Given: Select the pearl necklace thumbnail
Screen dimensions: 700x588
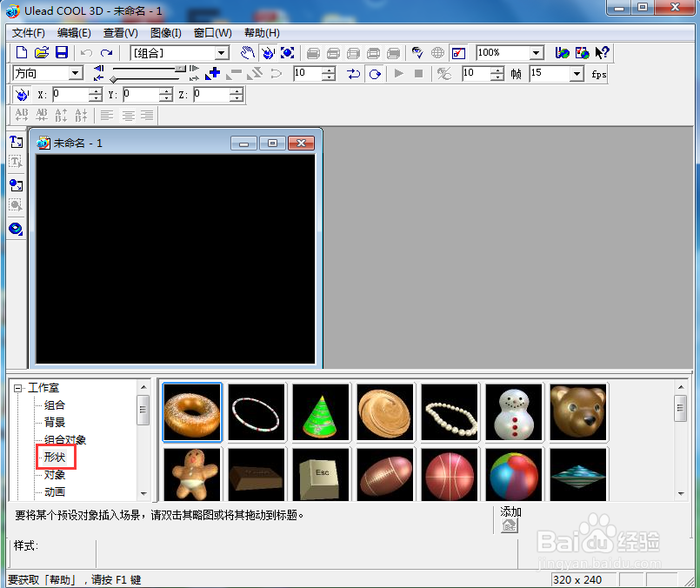Looking at the screenshot, I should pos(450,412).
